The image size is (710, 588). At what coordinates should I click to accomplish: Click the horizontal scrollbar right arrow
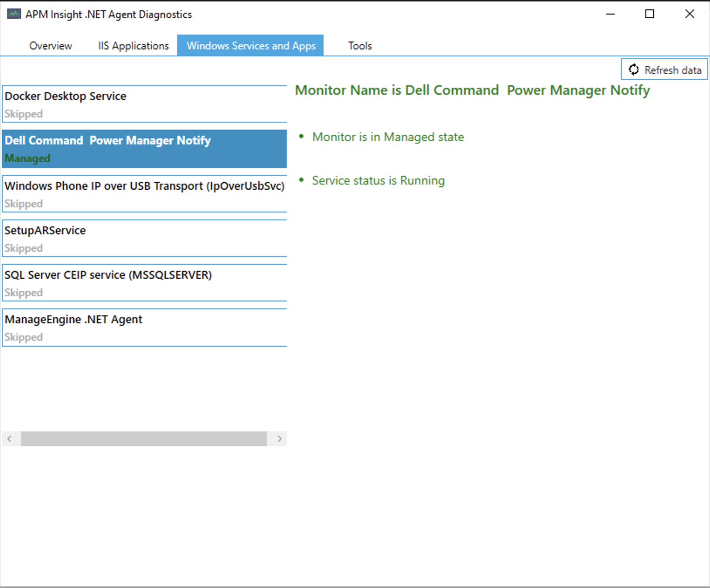tap(280, 439)
